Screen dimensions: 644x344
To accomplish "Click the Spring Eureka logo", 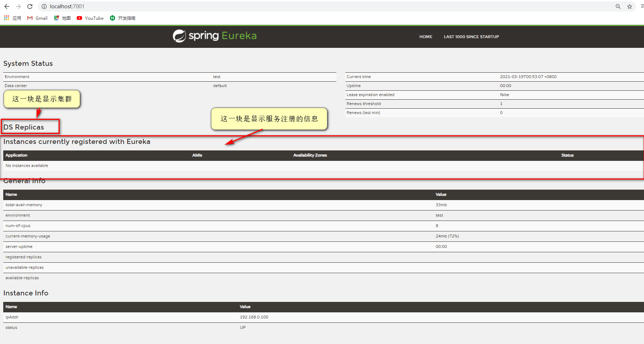I will click(215, 36).
